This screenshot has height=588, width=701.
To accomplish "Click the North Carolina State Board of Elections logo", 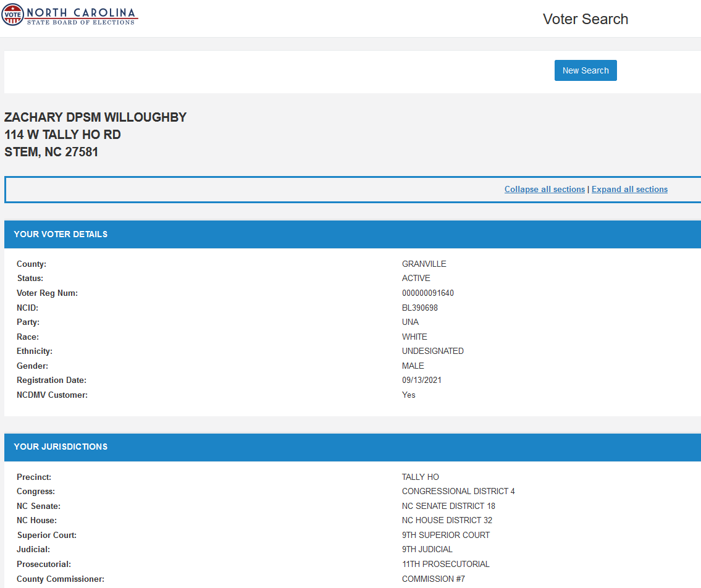I will [70, 15].
